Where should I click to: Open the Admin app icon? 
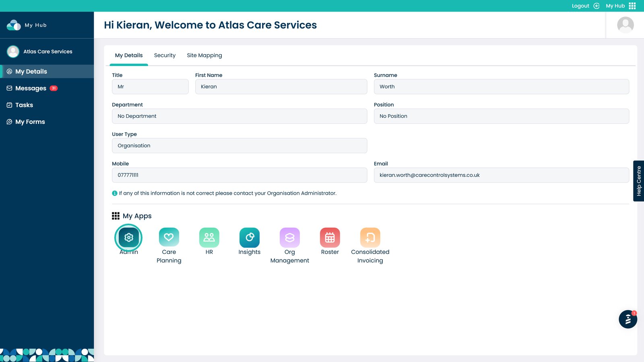[128, 238]
